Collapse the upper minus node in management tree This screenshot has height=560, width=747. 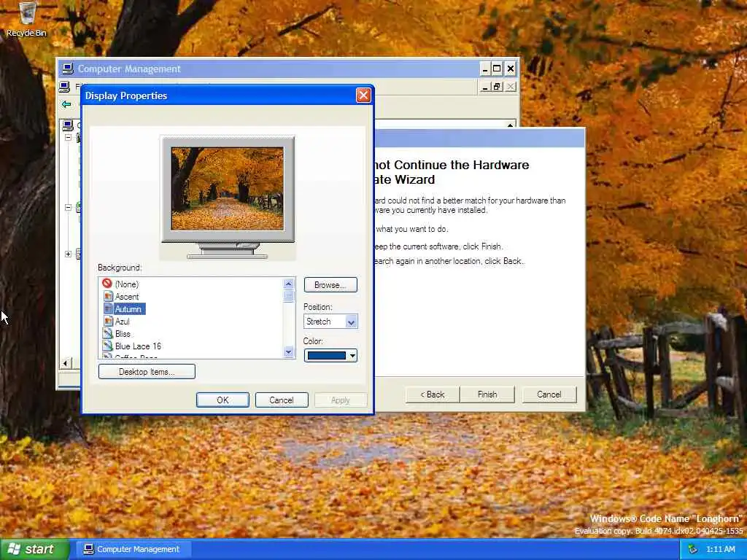pyautogui.click(x=68, y=137)
